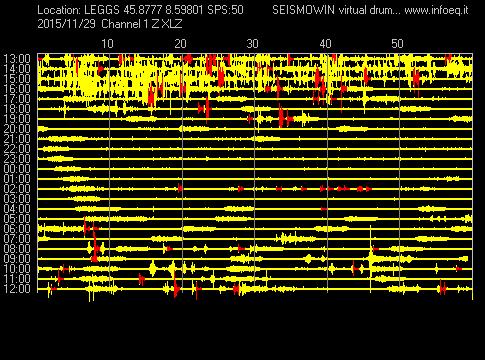Click the 19:00 row label
Image resolution: width=485 pixels, height=360 pixels.
(17, 119)
